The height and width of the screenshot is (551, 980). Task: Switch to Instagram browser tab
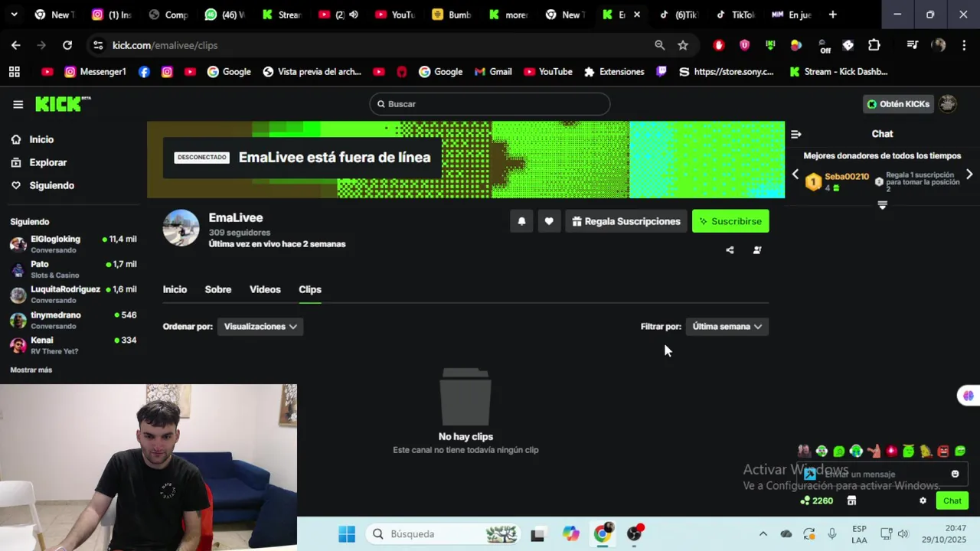click(112, 15)
